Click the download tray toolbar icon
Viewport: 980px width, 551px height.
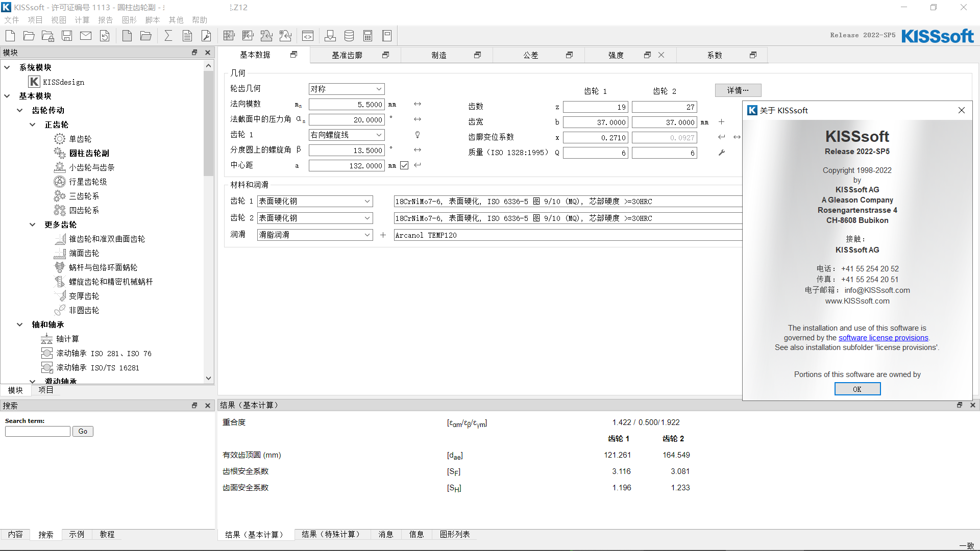coord(330,36)
